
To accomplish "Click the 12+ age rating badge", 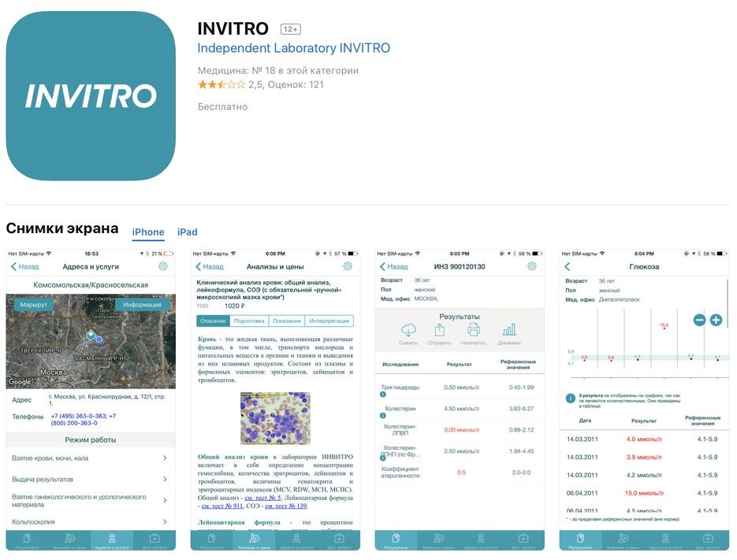I will (291, 29).
